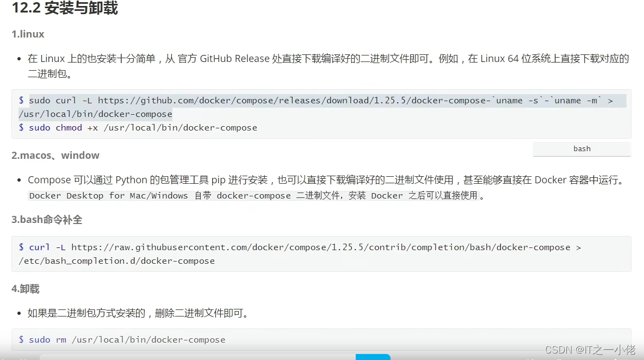
Task: Click '/etc/bash_completion.d/docker-compose' path line
Action: click(116, 261)
